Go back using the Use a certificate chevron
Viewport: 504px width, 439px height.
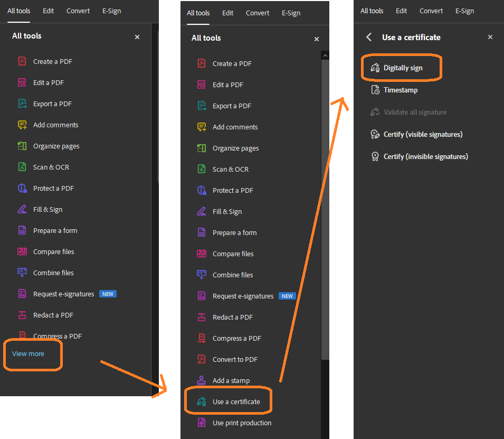[369, 37]
